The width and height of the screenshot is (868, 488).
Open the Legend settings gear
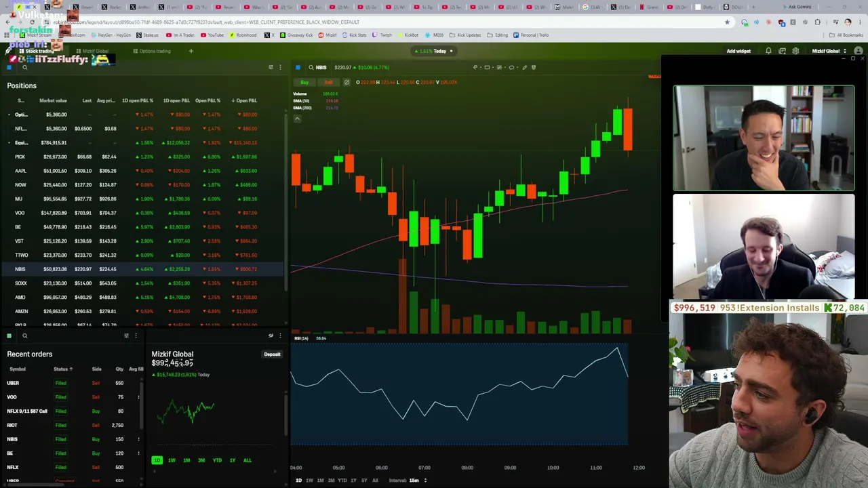(795, 51)
